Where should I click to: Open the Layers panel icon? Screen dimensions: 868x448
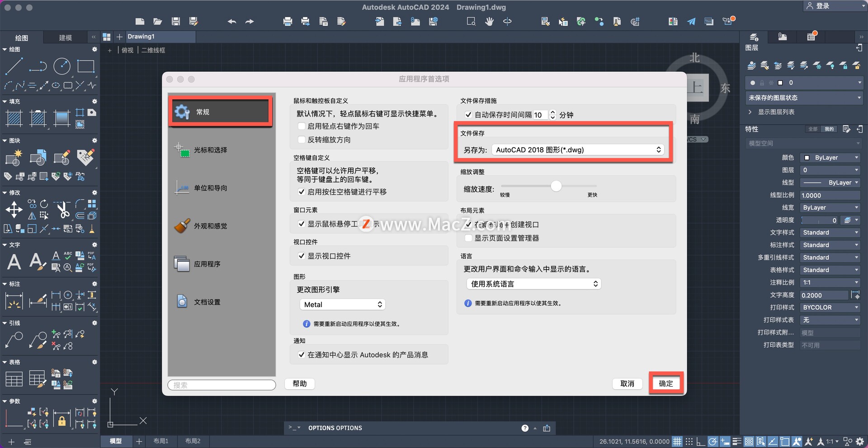point(754,37)
